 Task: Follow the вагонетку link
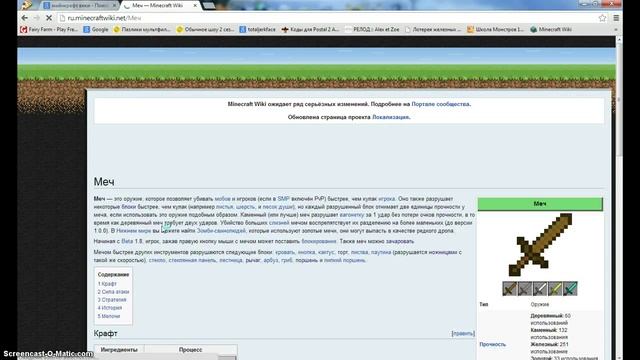click(x=351, y=215)
